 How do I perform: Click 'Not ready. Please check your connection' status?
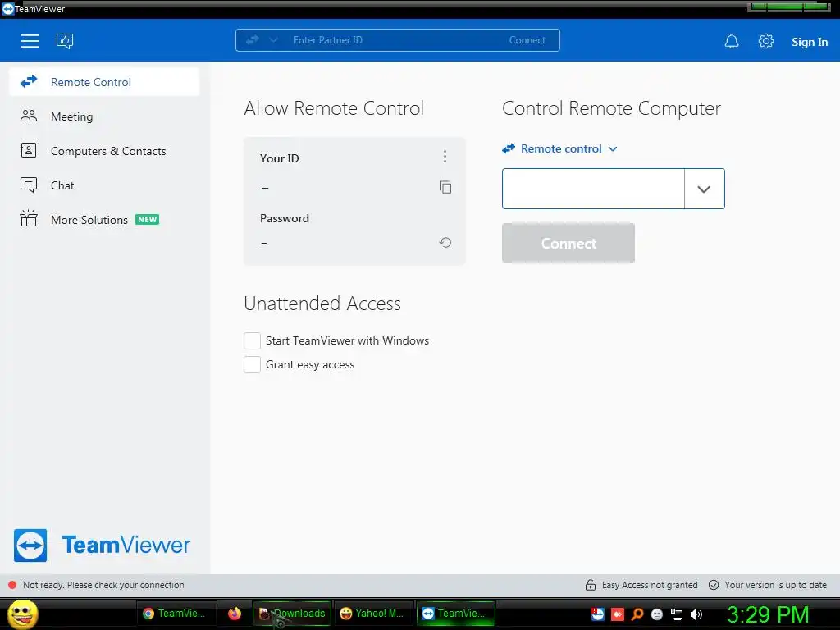[x=103, y=585]
